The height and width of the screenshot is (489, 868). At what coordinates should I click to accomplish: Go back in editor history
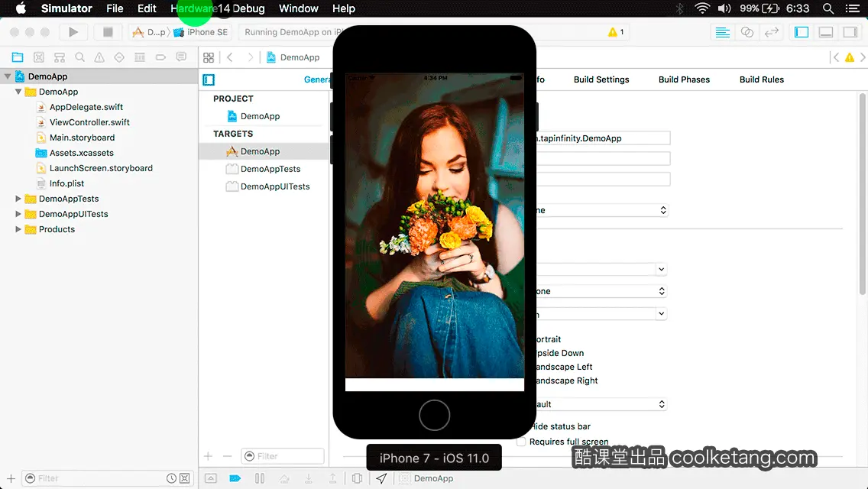pyautogui.click(x=230, y=57)
